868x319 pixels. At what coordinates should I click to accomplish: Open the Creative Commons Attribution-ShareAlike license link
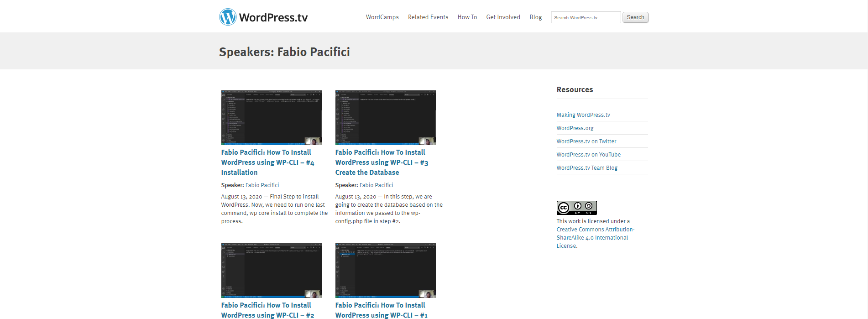[596, 238]
